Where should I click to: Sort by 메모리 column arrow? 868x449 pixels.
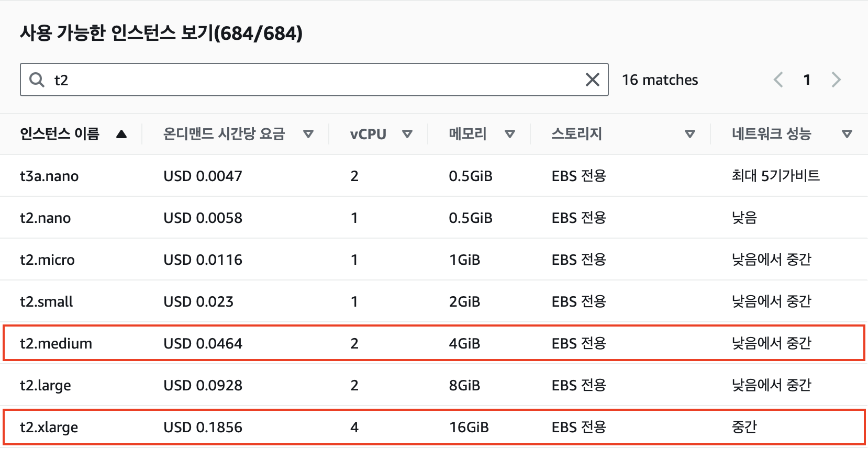click(510, 134)
